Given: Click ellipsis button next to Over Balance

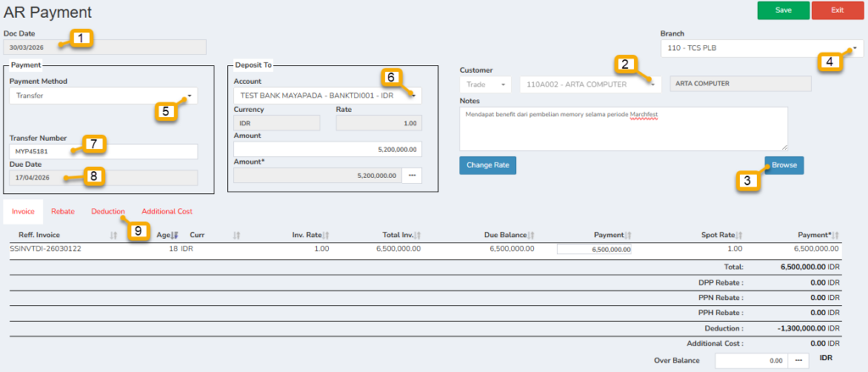Looking at the screenshot, I should pos(798,360).
